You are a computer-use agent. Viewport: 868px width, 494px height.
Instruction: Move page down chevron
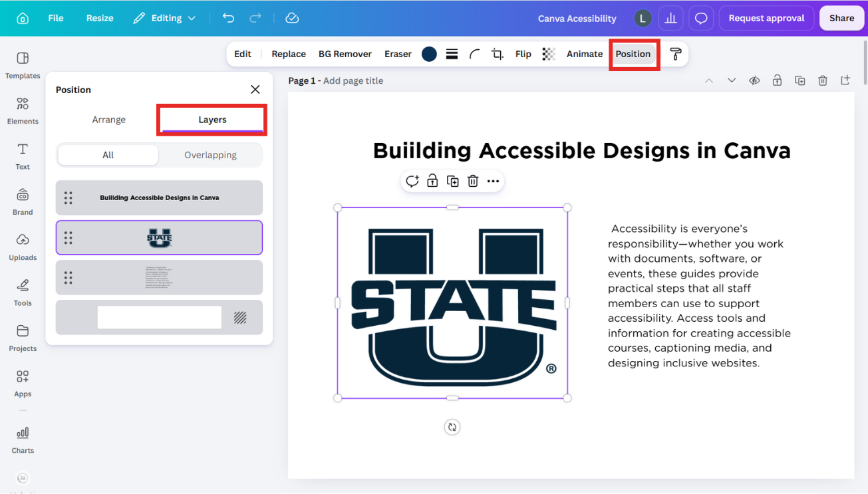point(732,80)
